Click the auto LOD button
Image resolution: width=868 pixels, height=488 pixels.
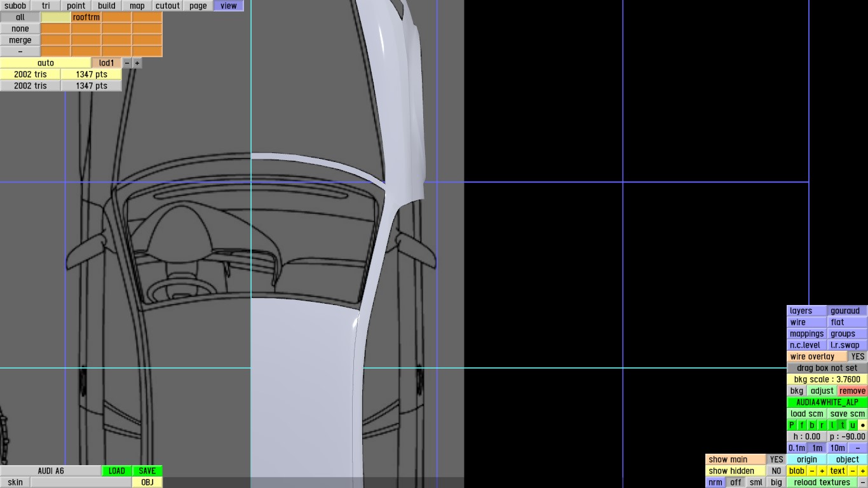pyautogui.click(x=46, y=63)
